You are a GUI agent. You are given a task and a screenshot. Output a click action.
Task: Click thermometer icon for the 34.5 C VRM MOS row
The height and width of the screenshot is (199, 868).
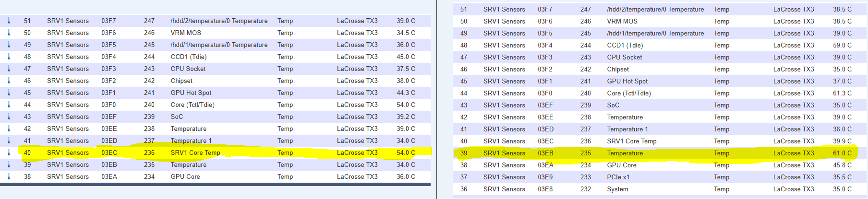click(9, 33)
